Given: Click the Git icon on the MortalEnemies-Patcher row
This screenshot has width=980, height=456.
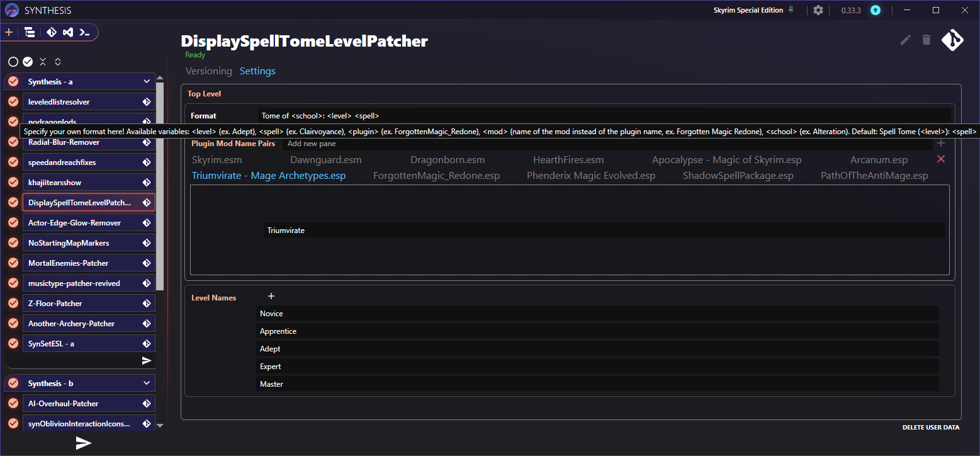Looking at the screenshot, I should [x=147, y=263].
